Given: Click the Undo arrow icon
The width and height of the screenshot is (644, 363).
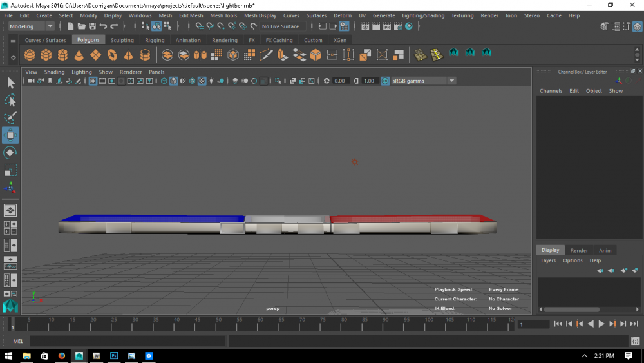Looking at the screenshot, I should pyautogui.click(x=103, y=26).
